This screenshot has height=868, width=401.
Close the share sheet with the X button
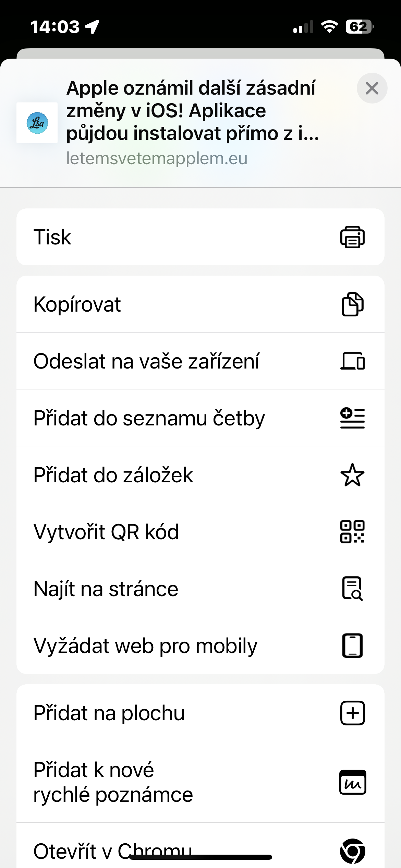pyautogui.click(x=372, y=88)
